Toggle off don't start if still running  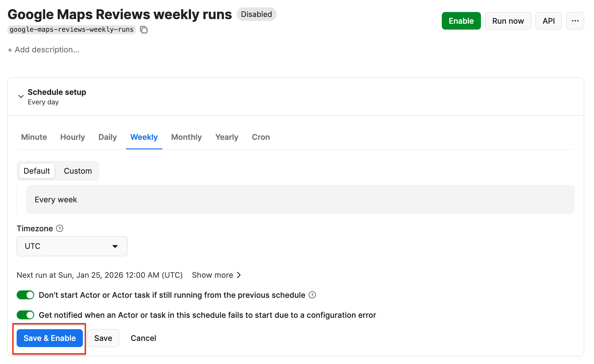point(25,295)
